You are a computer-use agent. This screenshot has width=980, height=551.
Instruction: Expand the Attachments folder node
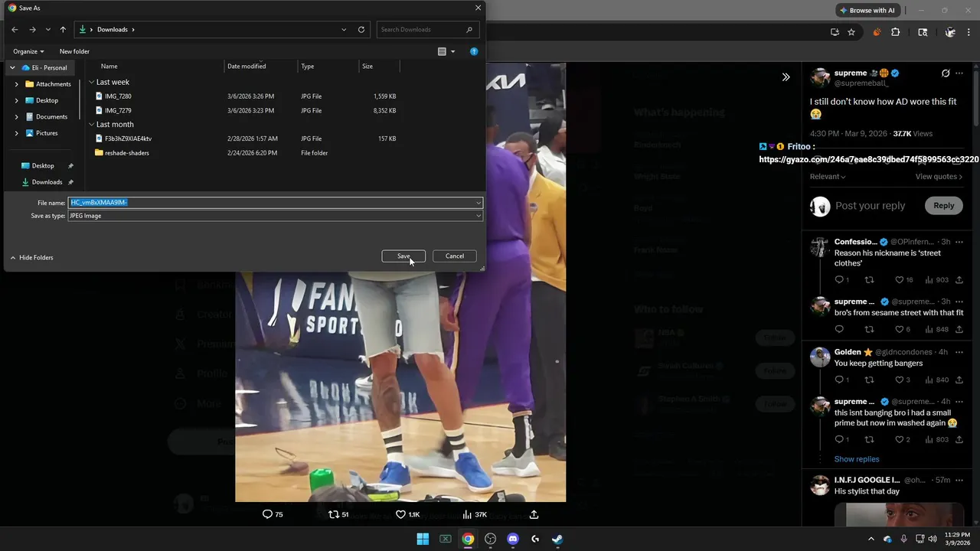[x=16, y=84]
